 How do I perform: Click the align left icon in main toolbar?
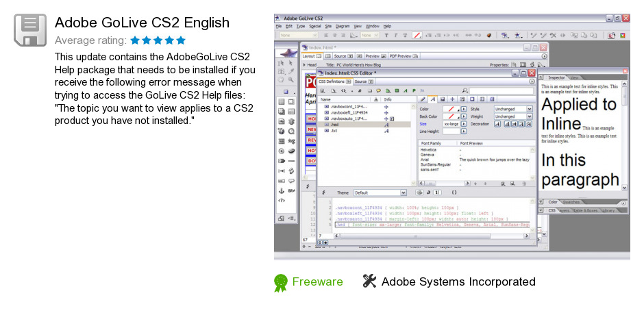[326, 36]
